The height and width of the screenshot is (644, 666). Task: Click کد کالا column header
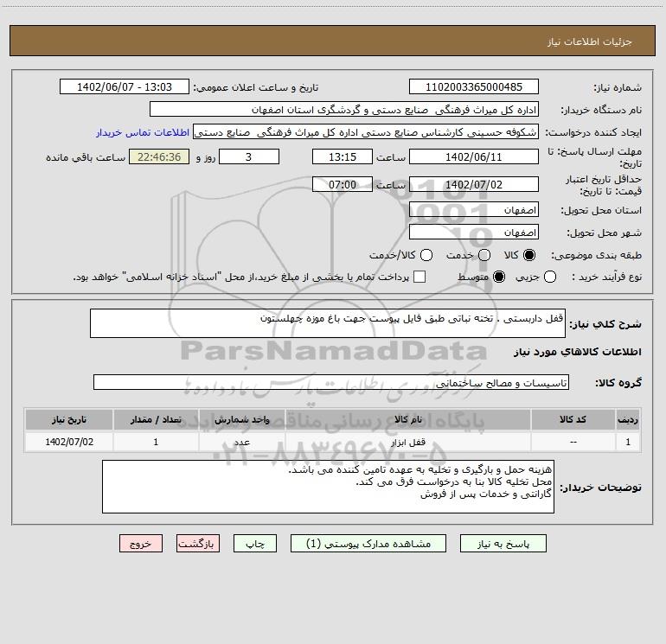573,420
